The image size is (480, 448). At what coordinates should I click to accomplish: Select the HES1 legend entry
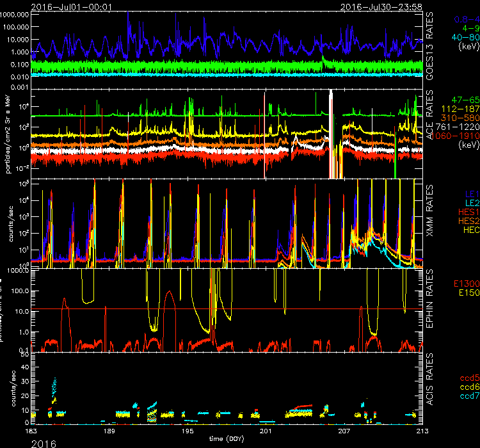pos(467,211)
